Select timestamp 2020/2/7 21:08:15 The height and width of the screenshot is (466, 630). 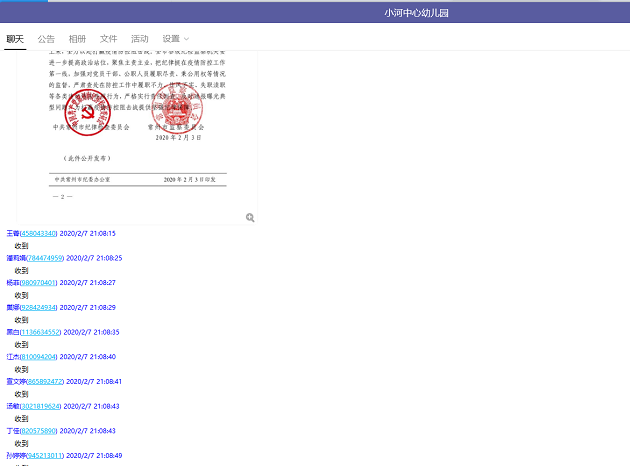click(x=88, y=233)
